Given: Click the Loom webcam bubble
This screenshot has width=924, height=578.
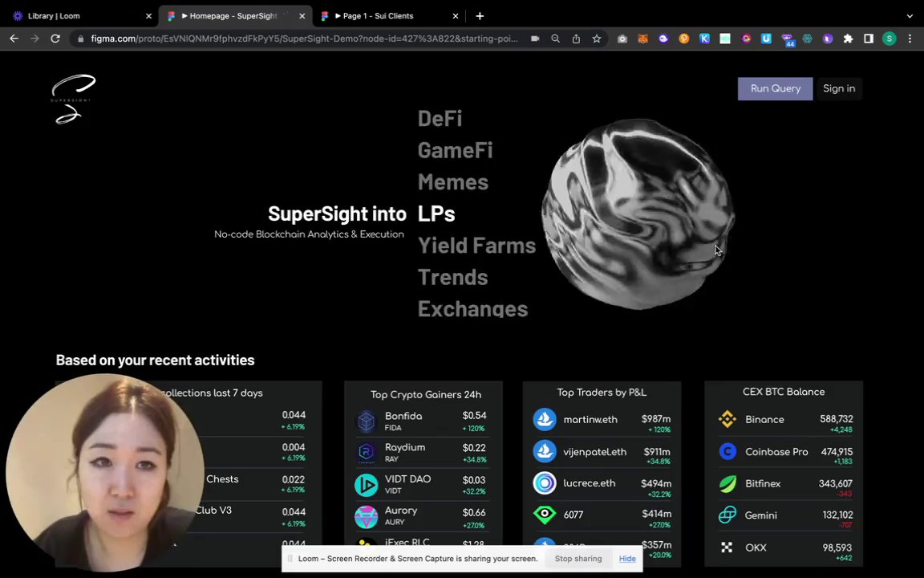Looking at the screenshot, I should (105, 472).
